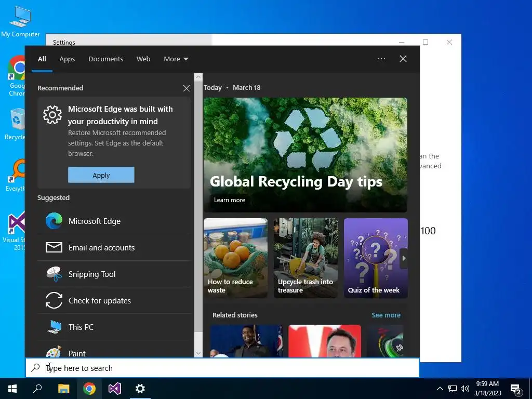Open the clock and calendar flyout
Image resolution: width=532 pixels, height=399 pixels.
click(487, 389)
